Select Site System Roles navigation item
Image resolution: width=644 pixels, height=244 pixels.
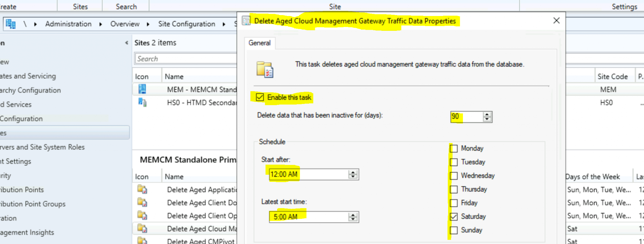(42, 147)
